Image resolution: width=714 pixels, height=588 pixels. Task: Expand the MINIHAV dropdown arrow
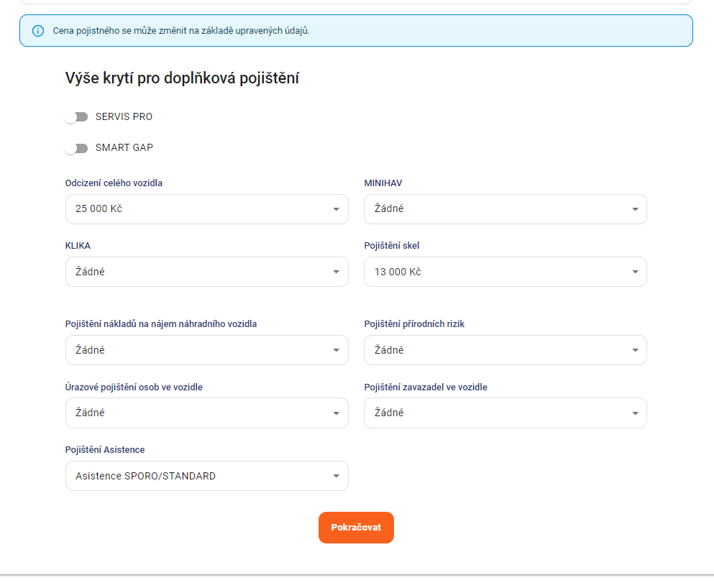coord(635,209)
